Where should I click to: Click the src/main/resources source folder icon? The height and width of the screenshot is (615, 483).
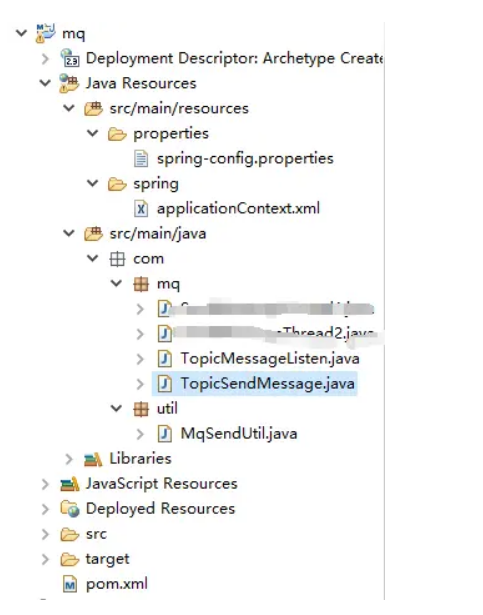(x=93, y=108)
